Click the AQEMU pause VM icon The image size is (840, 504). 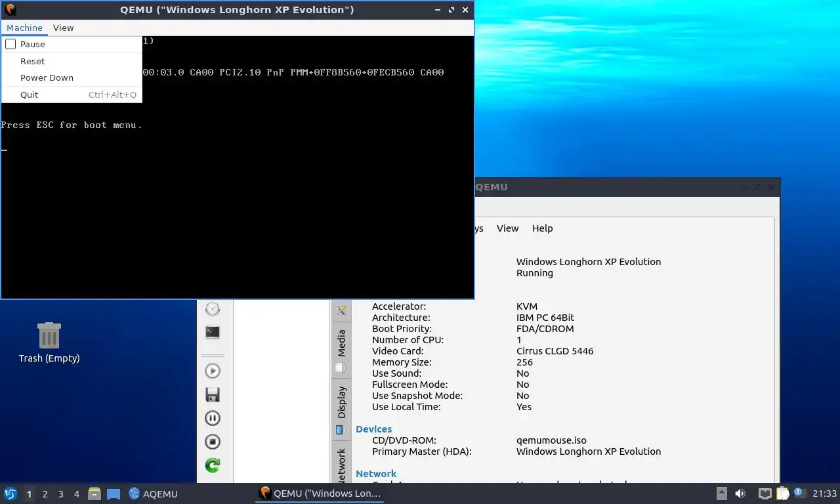click(213, 418)
